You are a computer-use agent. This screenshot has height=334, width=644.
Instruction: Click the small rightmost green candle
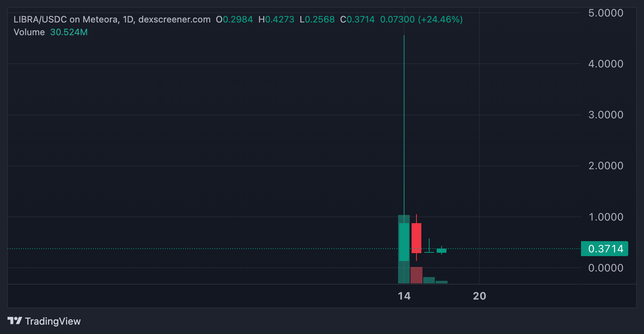(442, 251)
